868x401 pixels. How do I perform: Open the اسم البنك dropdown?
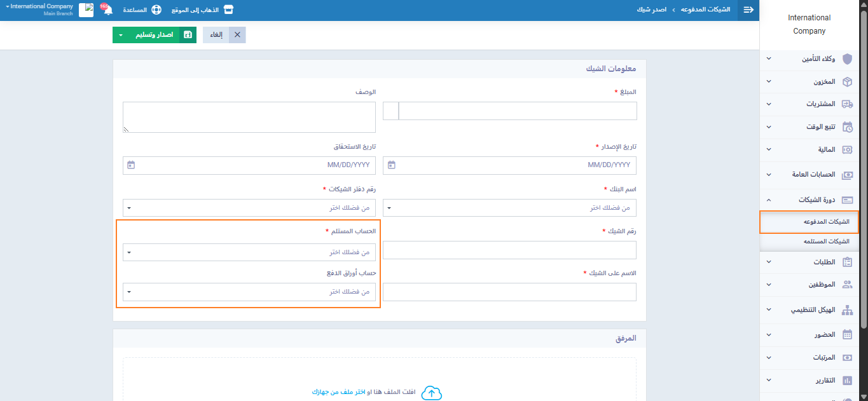pos(509,208)
